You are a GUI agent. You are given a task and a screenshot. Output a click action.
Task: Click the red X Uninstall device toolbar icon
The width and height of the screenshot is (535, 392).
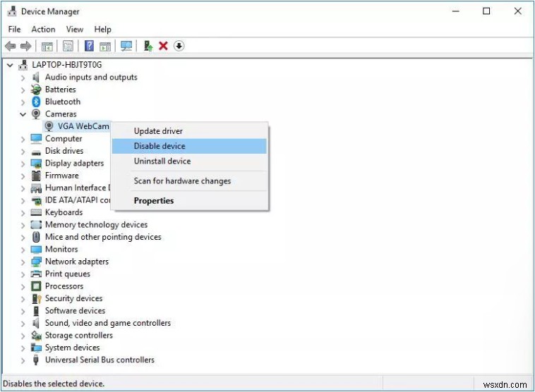click(x=164, y=46)
